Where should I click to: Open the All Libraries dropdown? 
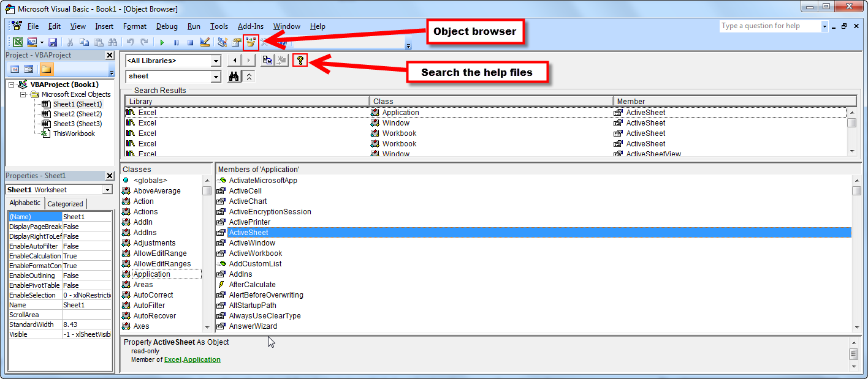point(216,61)
